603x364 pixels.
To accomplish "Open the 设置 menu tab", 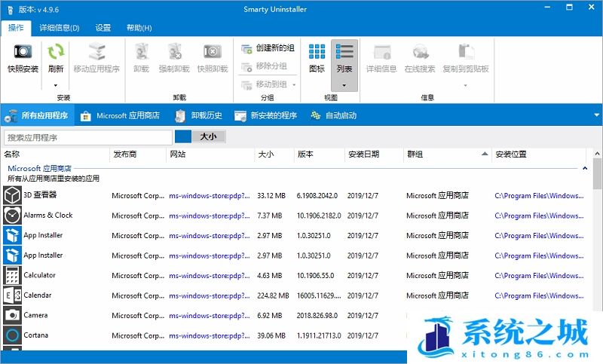I will coord(103,28).
